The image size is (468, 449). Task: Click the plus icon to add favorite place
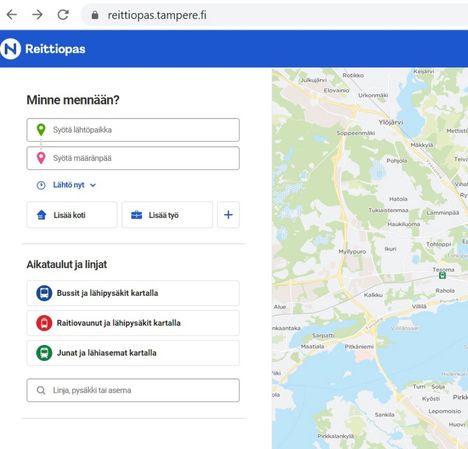tap(228, 215)
